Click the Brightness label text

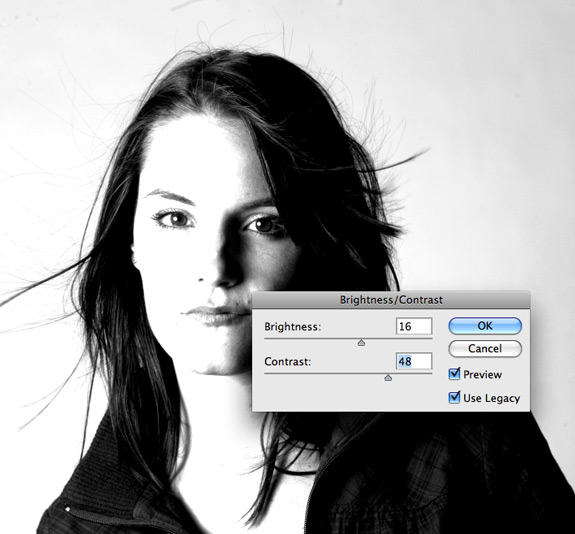pyautogui.click(x=292, y=326)
